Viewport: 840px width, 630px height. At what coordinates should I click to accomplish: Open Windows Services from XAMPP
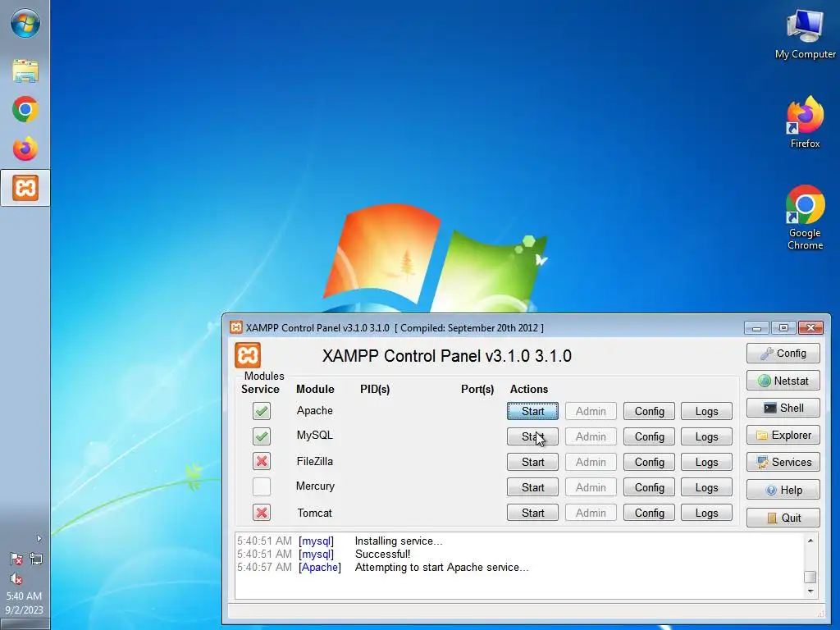click(783, 462)
